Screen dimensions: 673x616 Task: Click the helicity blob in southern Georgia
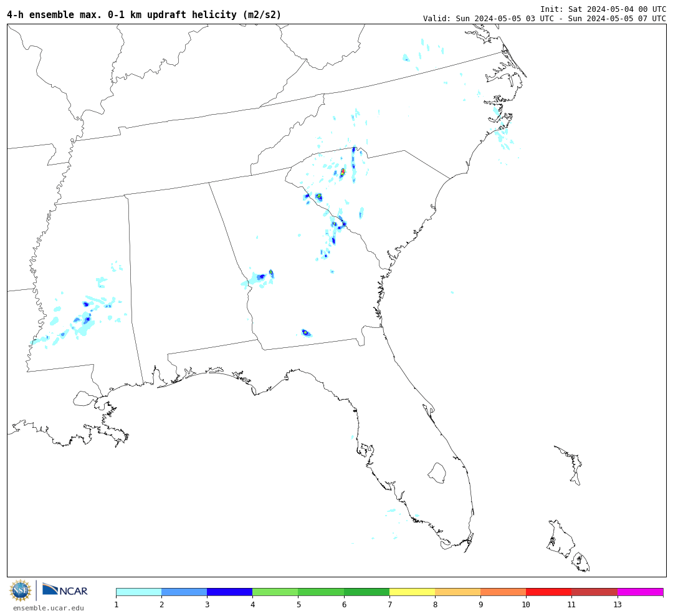[305, 332]
